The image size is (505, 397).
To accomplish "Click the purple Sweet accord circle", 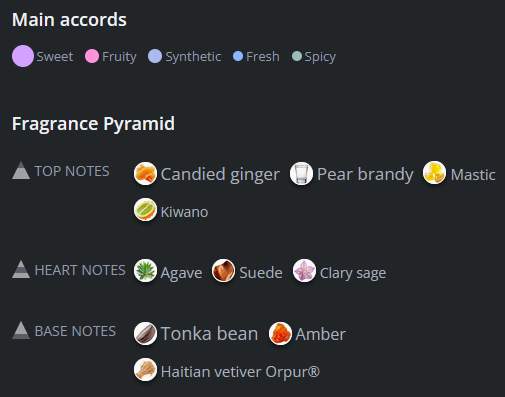I will point(23,56).
